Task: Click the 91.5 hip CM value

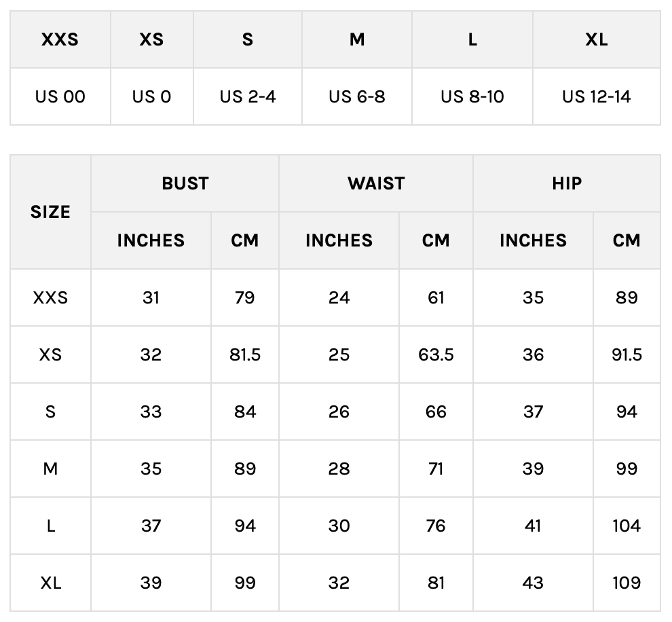Action: 626,354
